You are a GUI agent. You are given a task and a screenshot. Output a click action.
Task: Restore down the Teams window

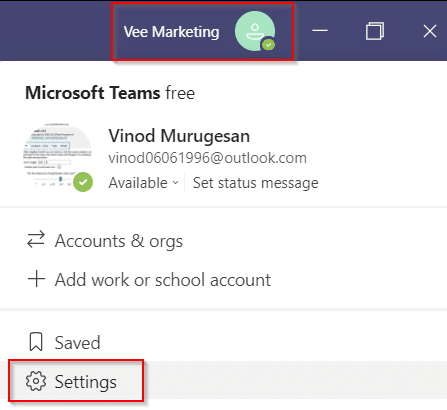[375, 31]
